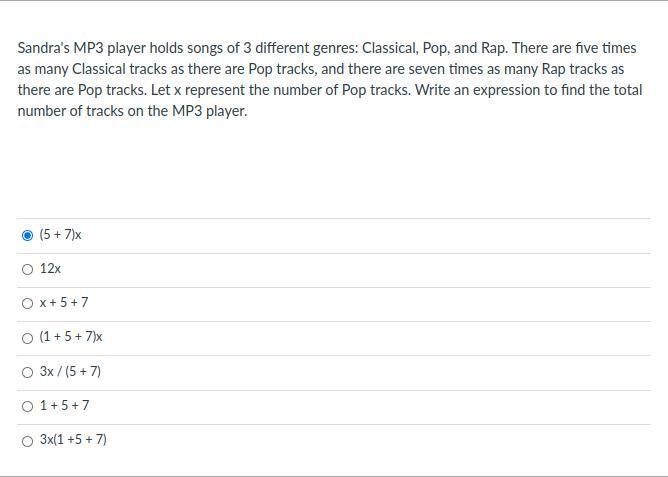Click the answer label text "12x"
Image resolution: width=668 pixels, height=477 pixels.
point(50,269)
